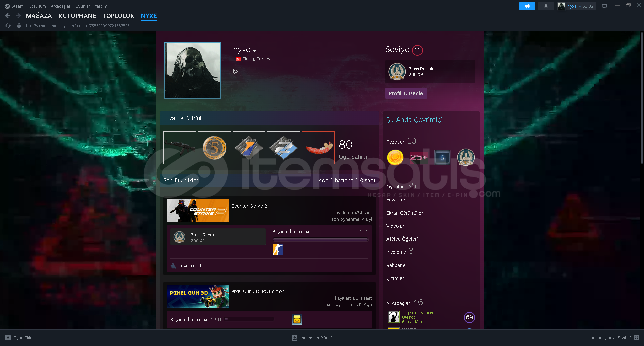Click the Profili Düzenle button
This screenshot has height=346, width=644.
coord(406,93)
